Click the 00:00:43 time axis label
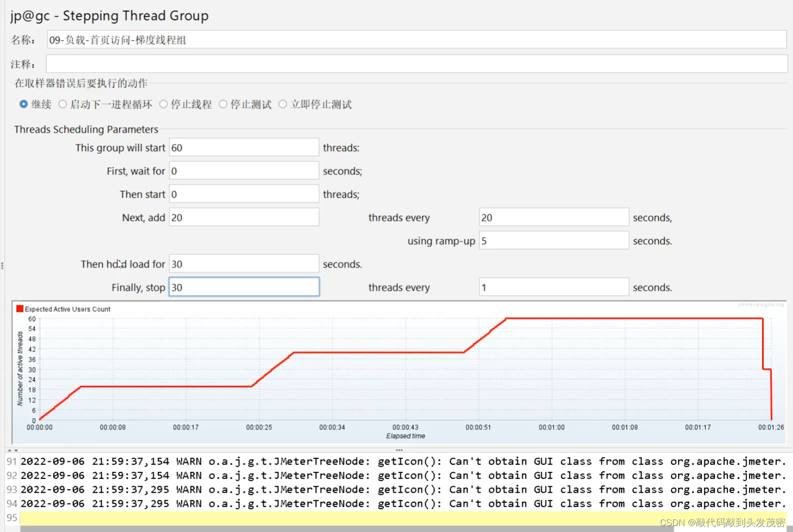The width and height of the screenshot is (793, 532). pos(405,427)
